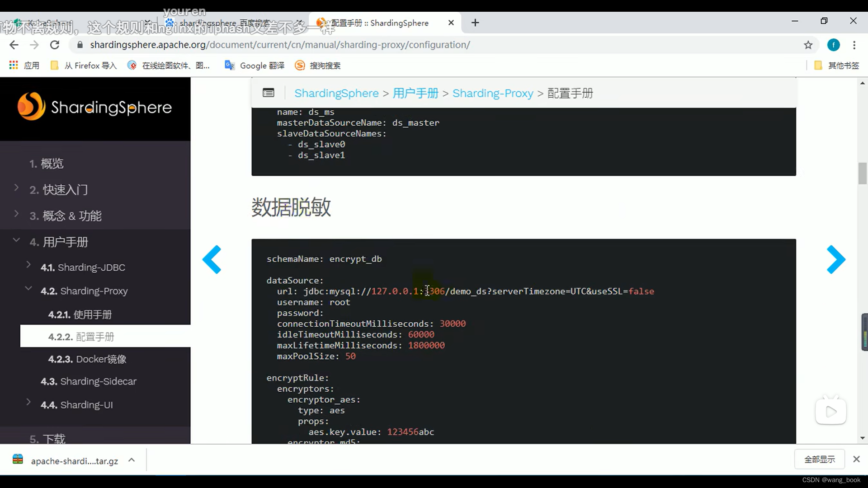Click the scrollbar down arrow
Image resolution: width=868 pixels, height=488 pixels.
pos(863,438)
